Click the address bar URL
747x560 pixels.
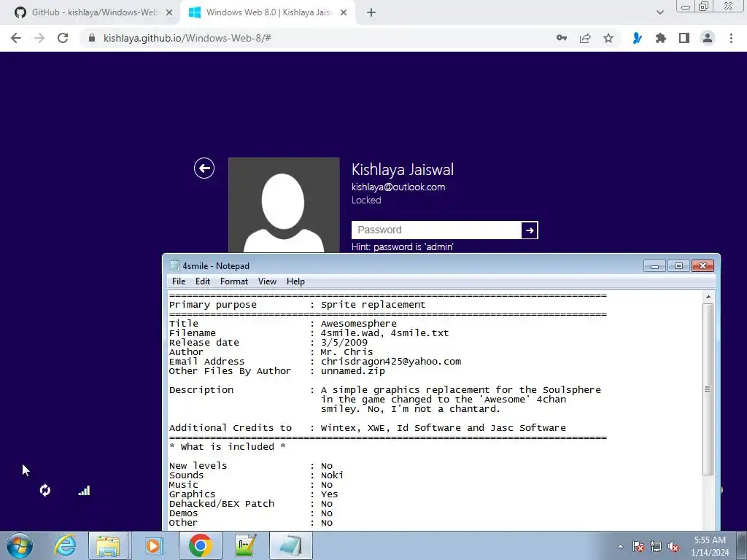pos(187,38)
